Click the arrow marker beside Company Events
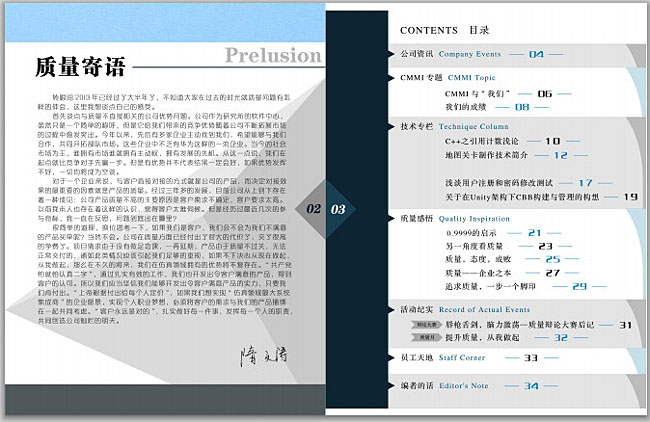Image resolution: width=650 pixels, height=422 pixels. (391, 53)
